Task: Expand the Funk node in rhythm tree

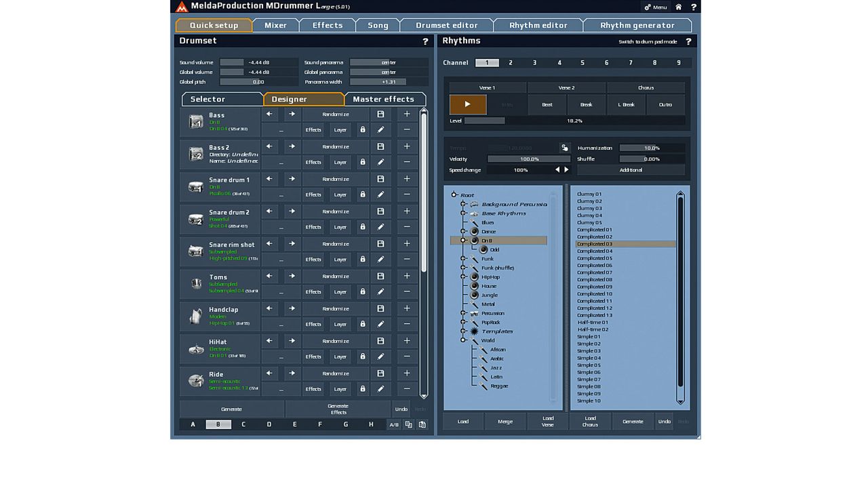Action: click(x=463, y=258)
